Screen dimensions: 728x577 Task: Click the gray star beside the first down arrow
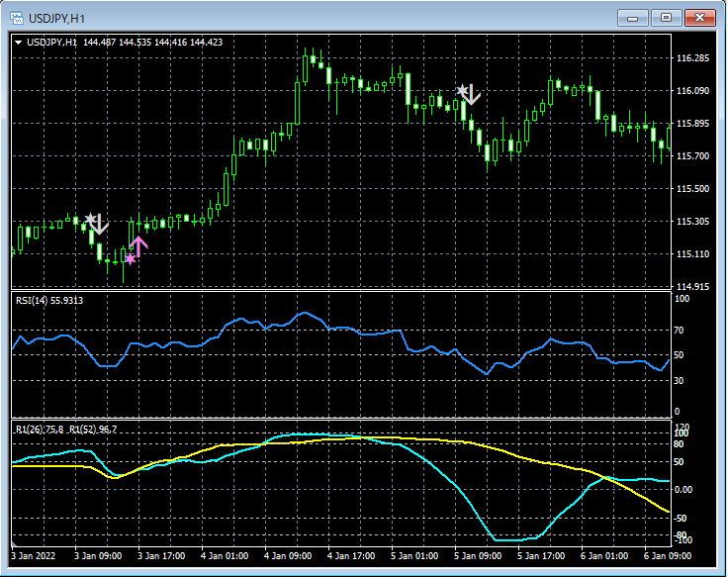pos(91,219)
